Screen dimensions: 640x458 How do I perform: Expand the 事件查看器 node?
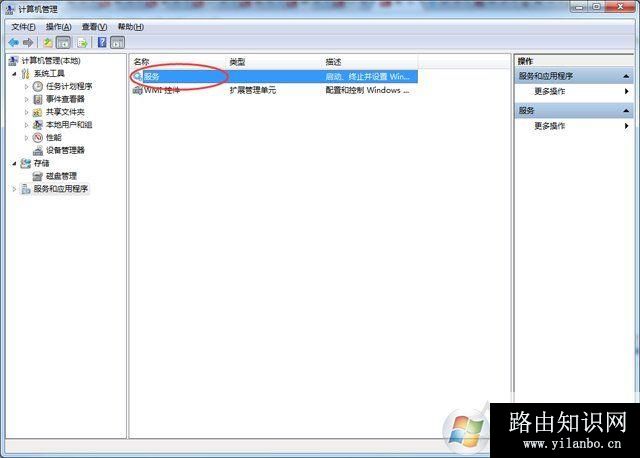pos(27,99)
